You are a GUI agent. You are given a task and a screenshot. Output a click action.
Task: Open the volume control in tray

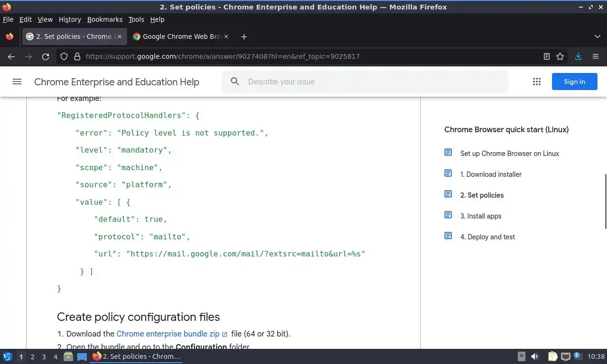coord(535,356)
